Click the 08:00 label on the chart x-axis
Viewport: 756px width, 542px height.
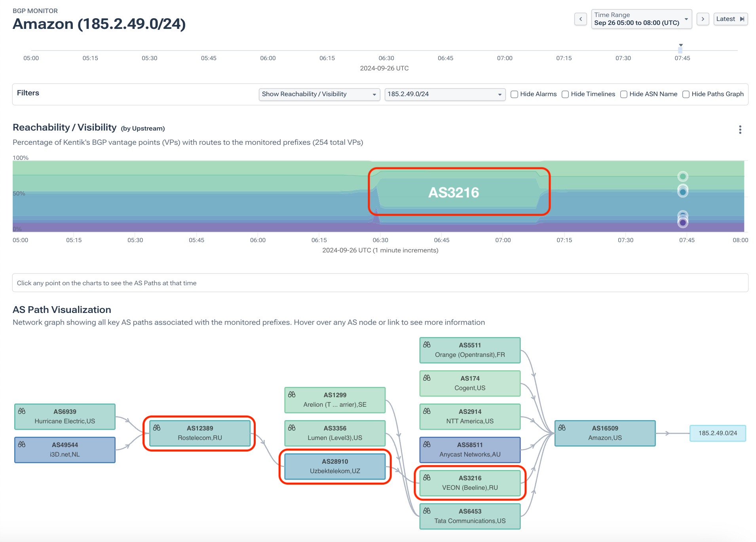pyautogui.click(x=741, y=240)
